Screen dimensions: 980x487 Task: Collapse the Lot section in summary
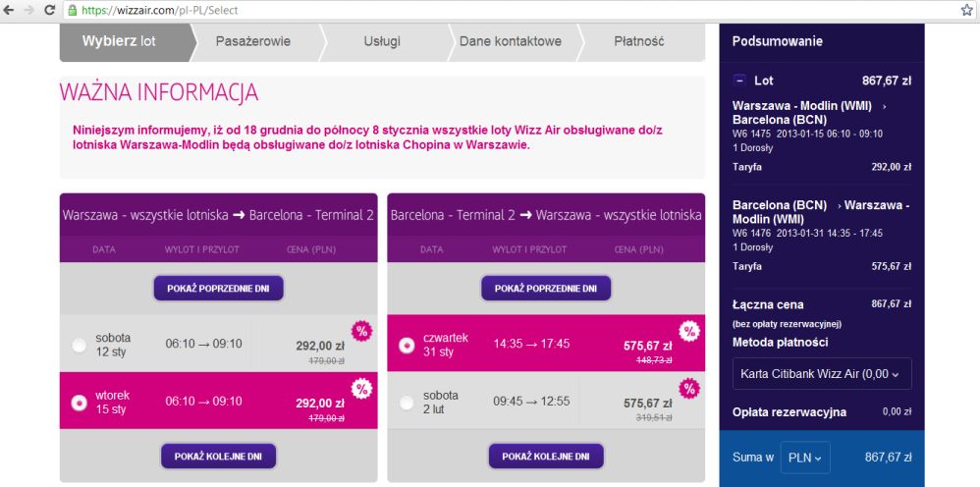(x=739, y=81)
